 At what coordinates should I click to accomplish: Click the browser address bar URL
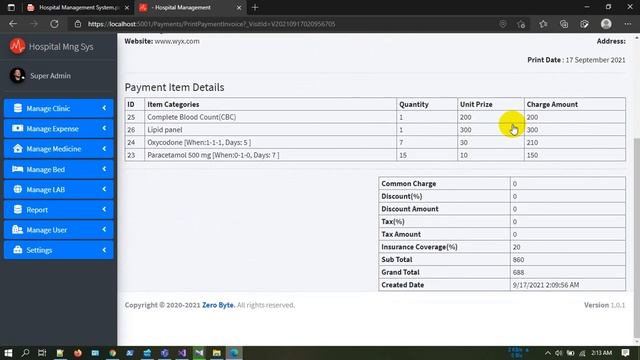[211, 24]
